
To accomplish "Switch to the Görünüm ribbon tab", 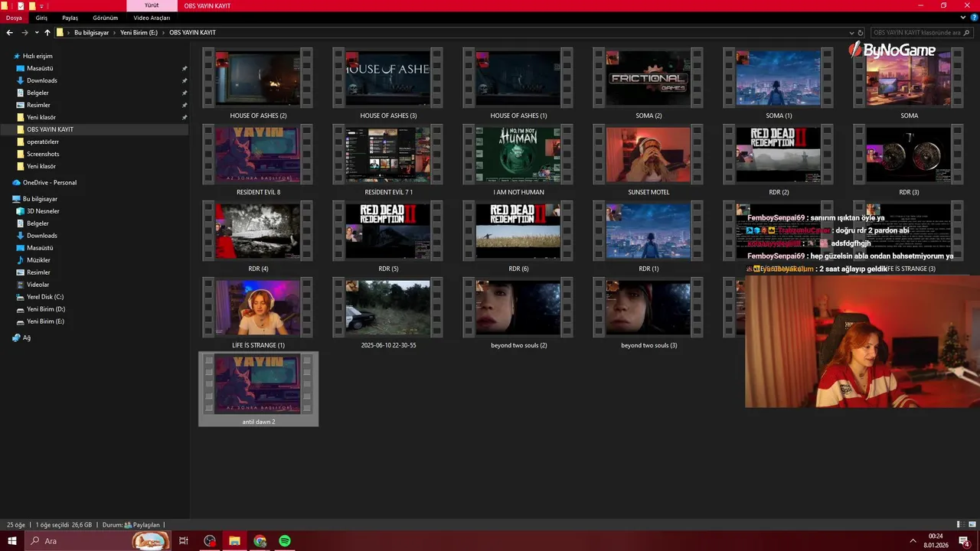I will point(106,18).
